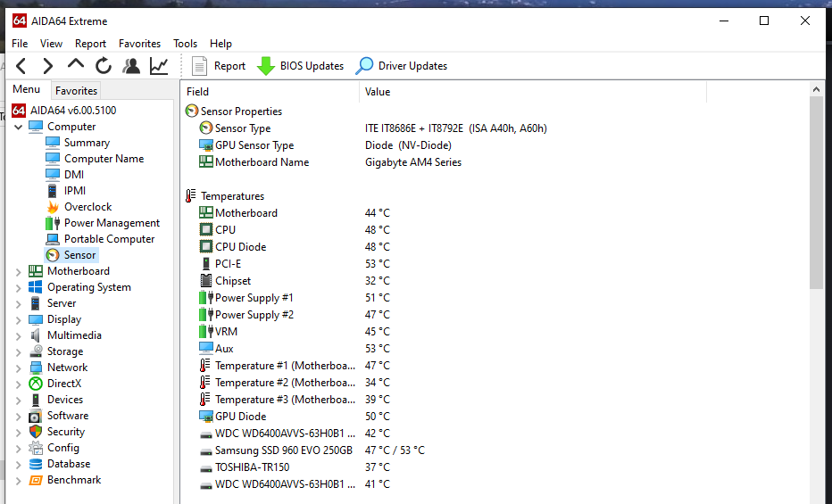The height and width of the screenshot is (504, 832).
Task: Sort by the Field column header
Action: (270, 92)
